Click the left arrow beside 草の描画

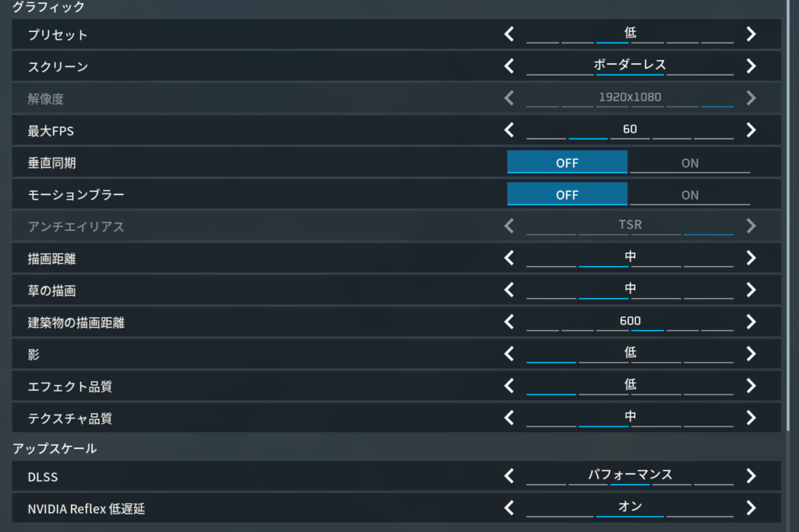pos(509,289)
